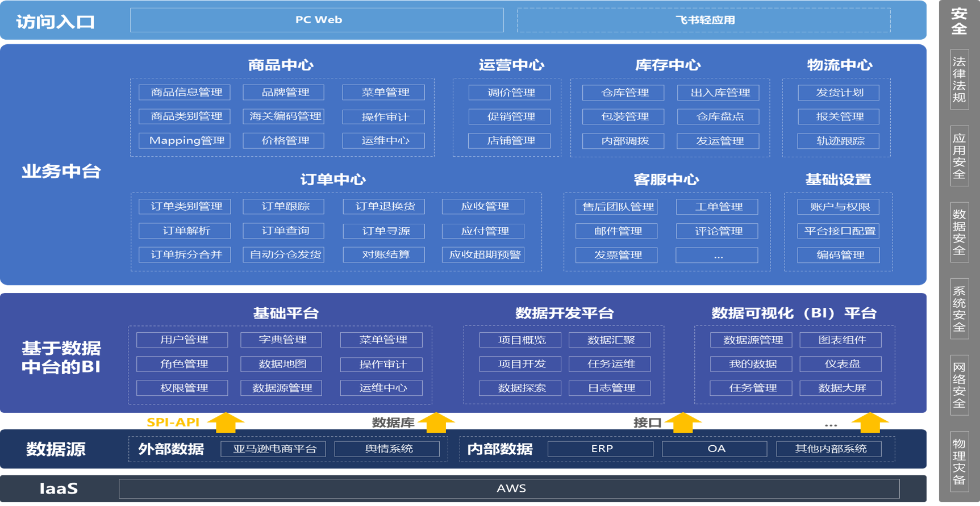Click the yellow arrow beside 数据库 label
980x506 pixels.
[x=436, y=423]
